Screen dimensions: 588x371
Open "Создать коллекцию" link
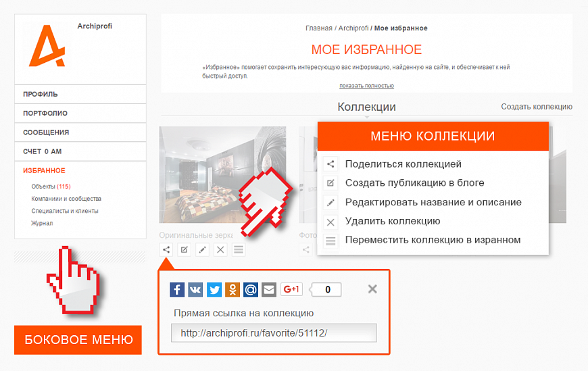536,107
